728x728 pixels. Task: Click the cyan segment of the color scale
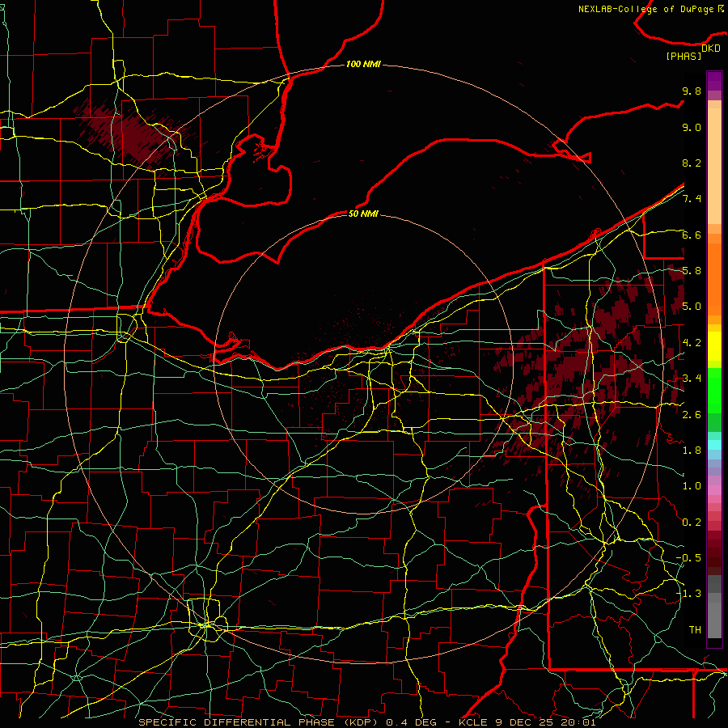(714, 444)
